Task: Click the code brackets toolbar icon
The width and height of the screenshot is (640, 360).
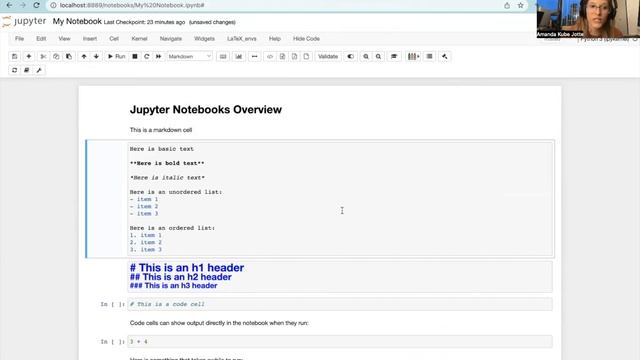Action: 270,56
